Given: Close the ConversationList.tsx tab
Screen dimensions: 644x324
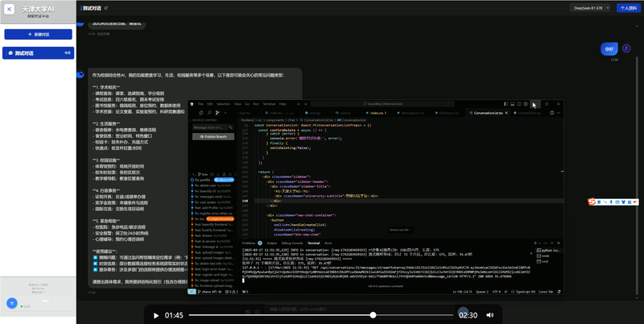Looking at the screenshot, I should (506, 113).
